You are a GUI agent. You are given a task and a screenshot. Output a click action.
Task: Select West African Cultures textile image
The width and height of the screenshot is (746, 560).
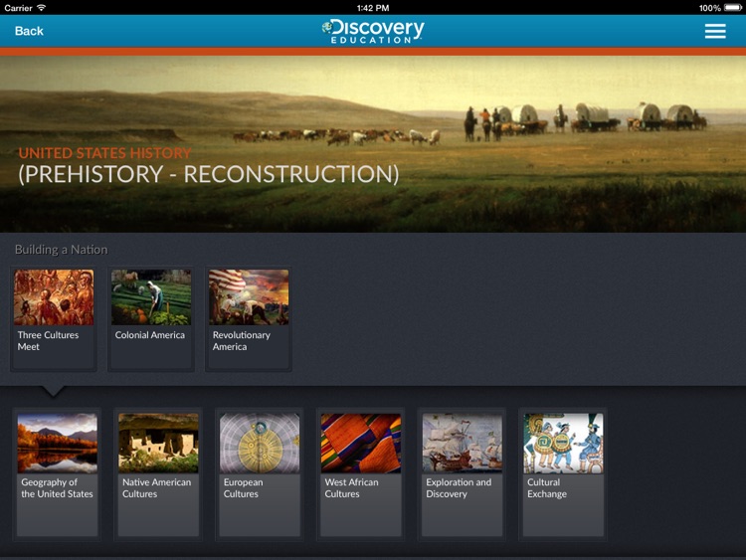[361, 443]
